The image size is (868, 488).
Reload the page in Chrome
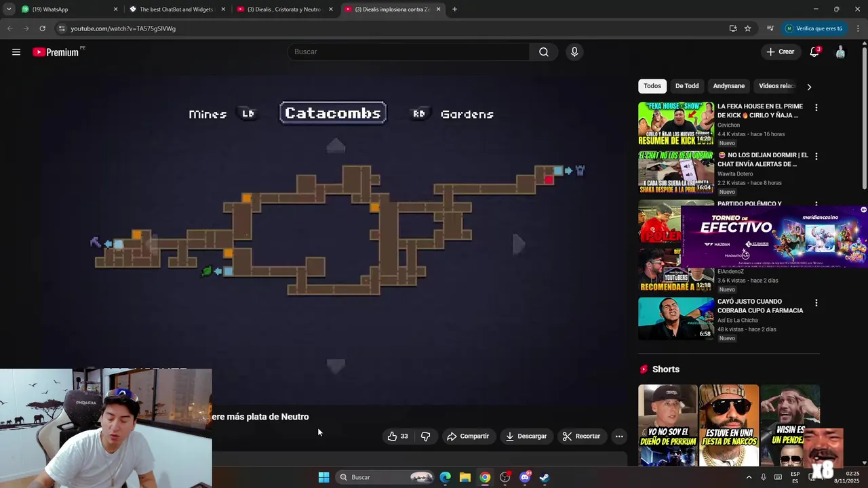42,28
